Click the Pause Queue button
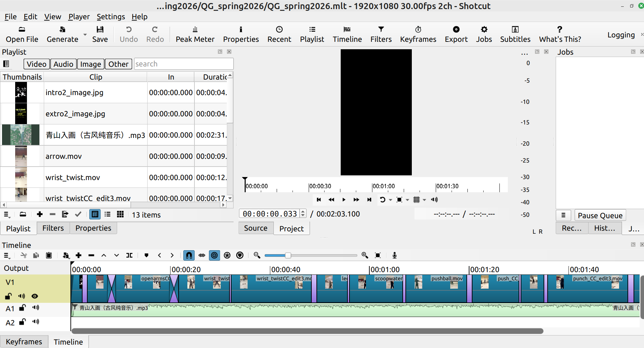Image resolution: width=644 pixels, height=348 pixels. (600, 215)
